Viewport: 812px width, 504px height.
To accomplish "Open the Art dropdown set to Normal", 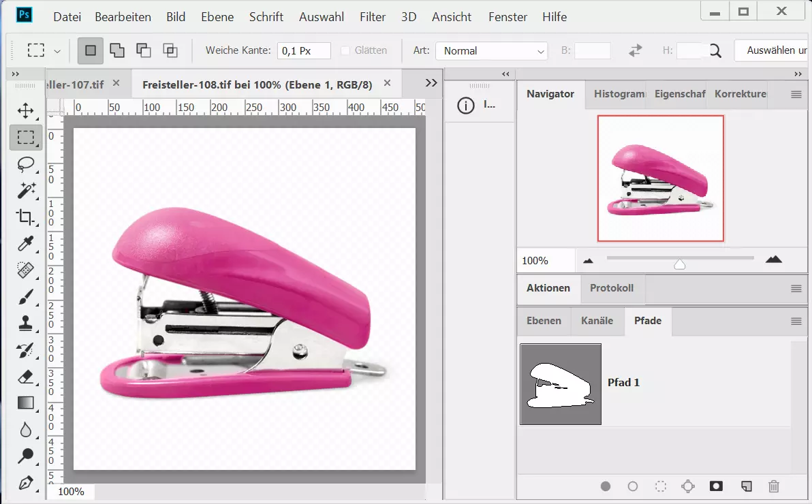I will click(491, 51).
